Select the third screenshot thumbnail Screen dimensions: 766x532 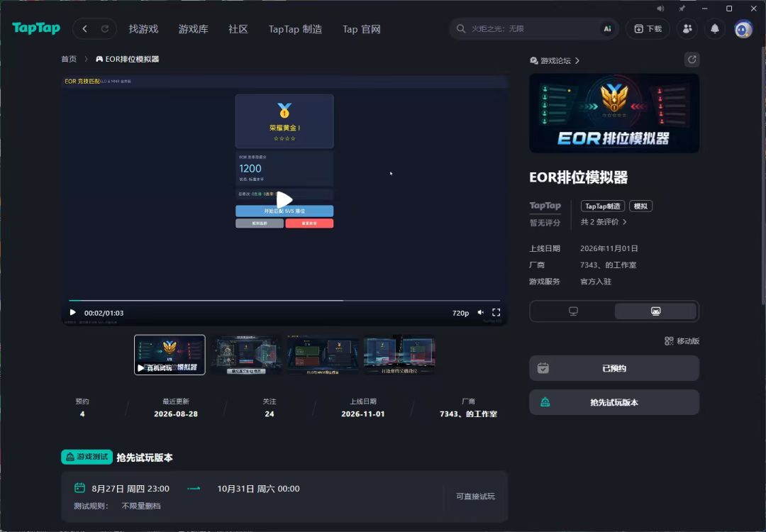point(323,355)
